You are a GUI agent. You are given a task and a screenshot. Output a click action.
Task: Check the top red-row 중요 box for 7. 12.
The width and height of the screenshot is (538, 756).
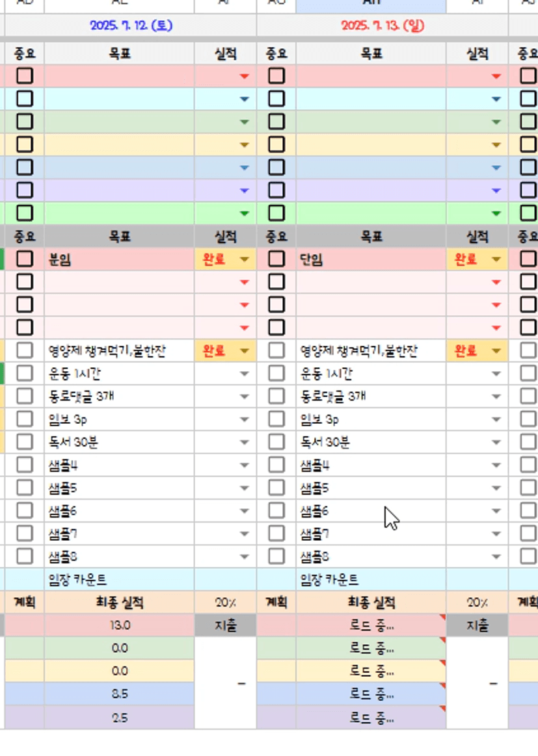pyautogui.click(x=25, y=75)
